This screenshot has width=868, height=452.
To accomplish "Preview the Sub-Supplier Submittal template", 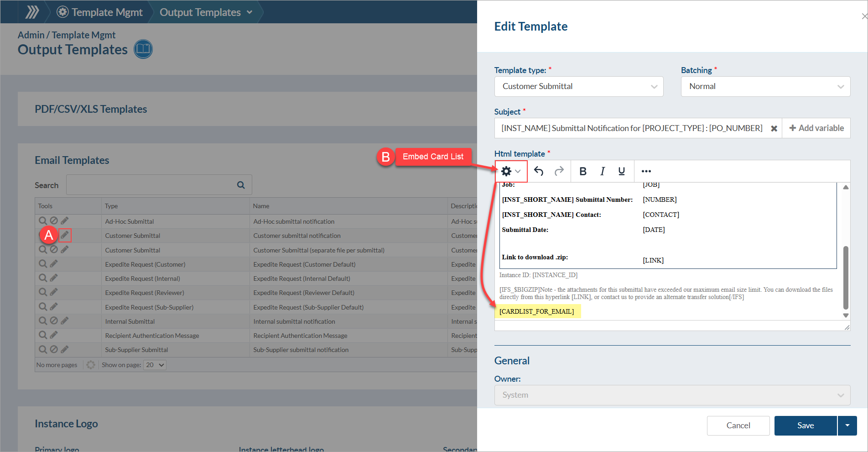I will [43, 349].
